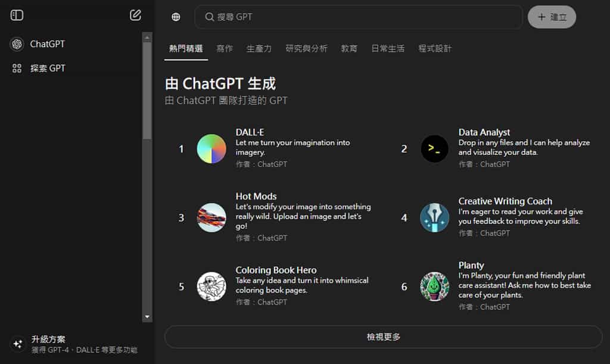Screen dimensions: 610x364
Task: Open 探索 GPT in the sidebar
Action: (48, 69)
